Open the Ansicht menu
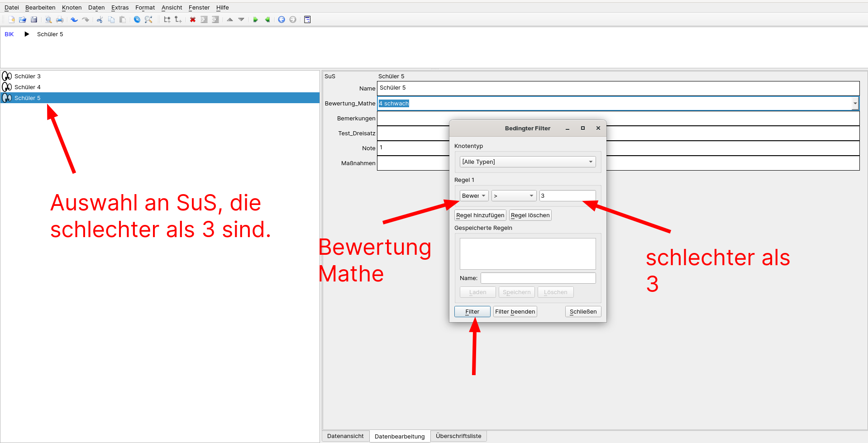 tap(172, 8)
